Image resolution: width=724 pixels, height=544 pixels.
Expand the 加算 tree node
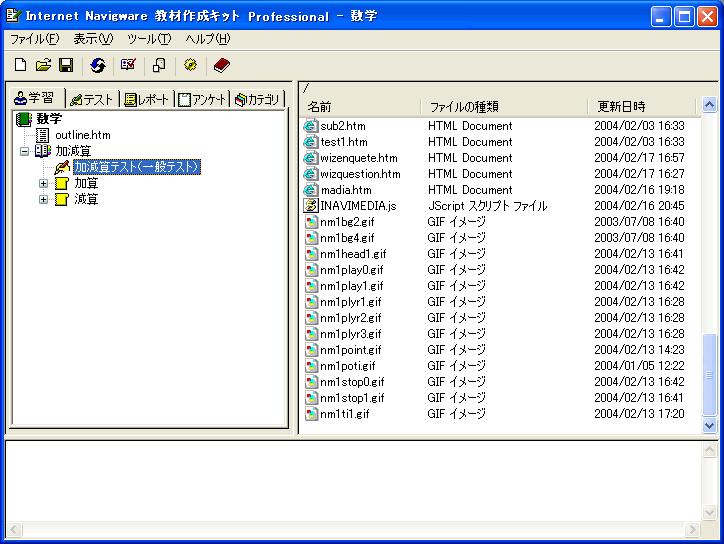(43, 183)
